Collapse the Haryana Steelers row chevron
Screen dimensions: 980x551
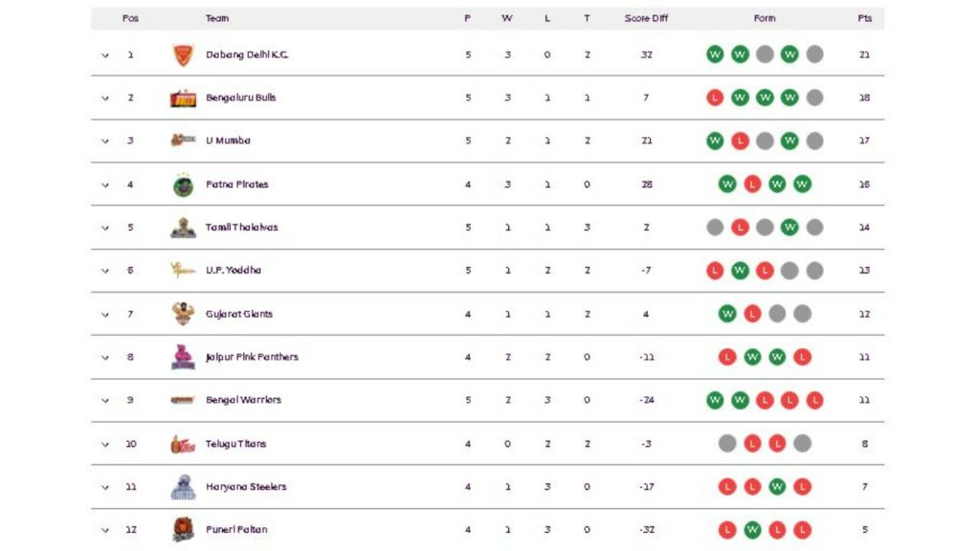coord(105,486)
